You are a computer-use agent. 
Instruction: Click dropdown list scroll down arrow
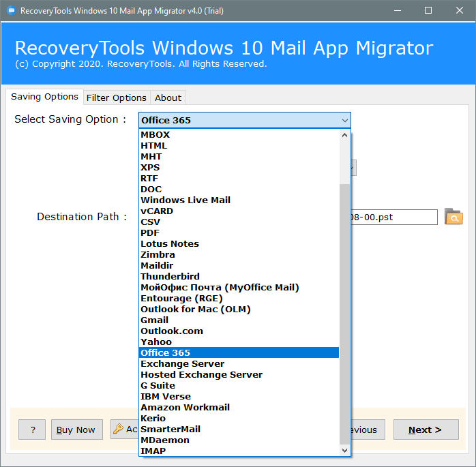(x=344, y=451)
